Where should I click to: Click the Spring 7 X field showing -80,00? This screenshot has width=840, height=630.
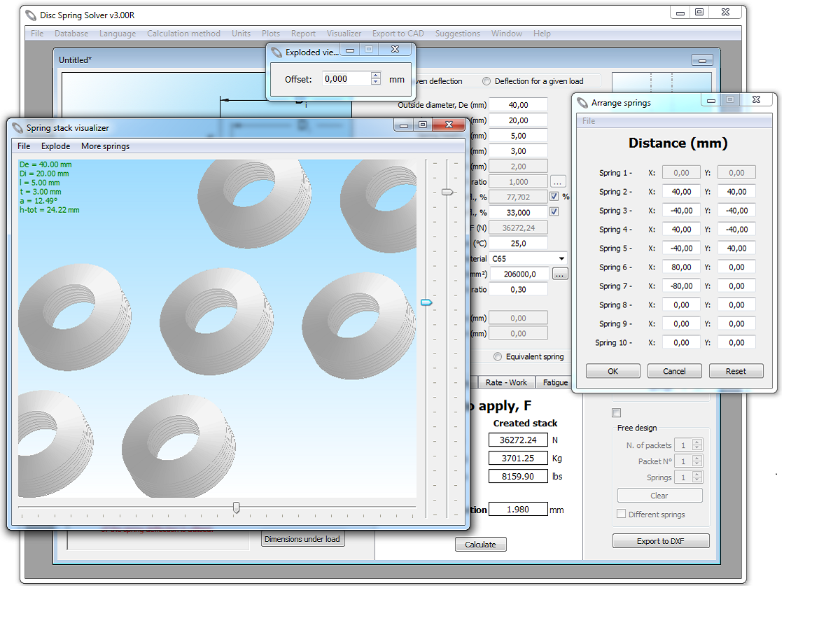[x=681, y=286]
